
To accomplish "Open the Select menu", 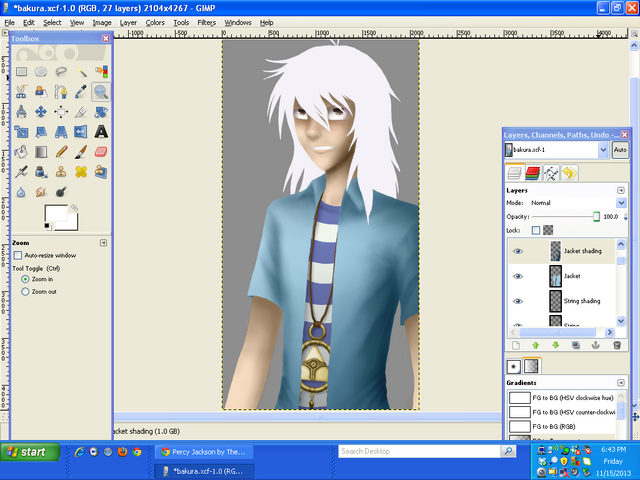I will click(x=52, y=23).
